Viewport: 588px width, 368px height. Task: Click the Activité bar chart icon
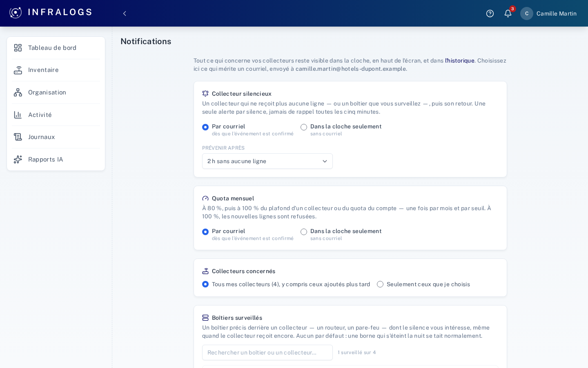coord(18,115)
